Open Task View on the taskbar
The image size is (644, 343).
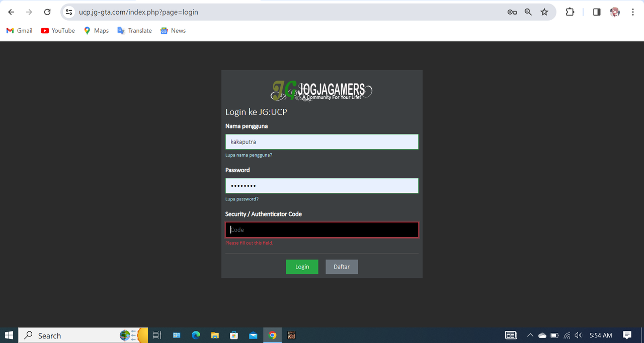[156, 335]
